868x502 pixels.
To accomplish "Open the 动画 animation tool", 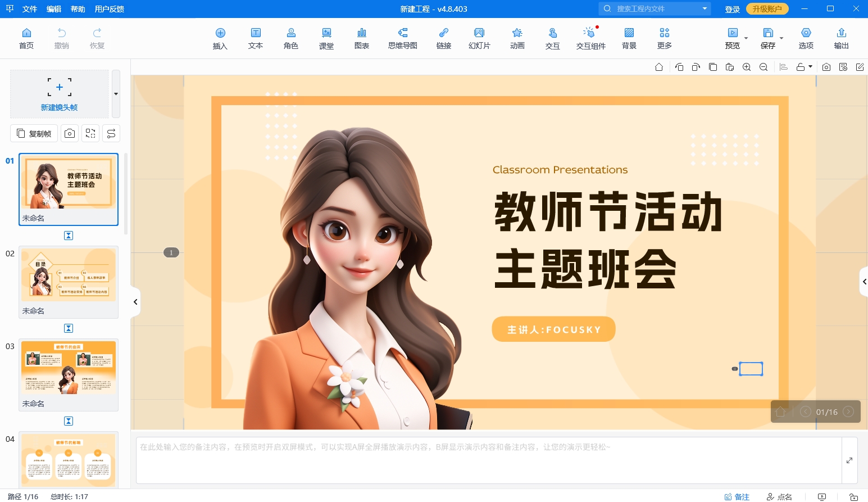I will (x=517, y=39).
